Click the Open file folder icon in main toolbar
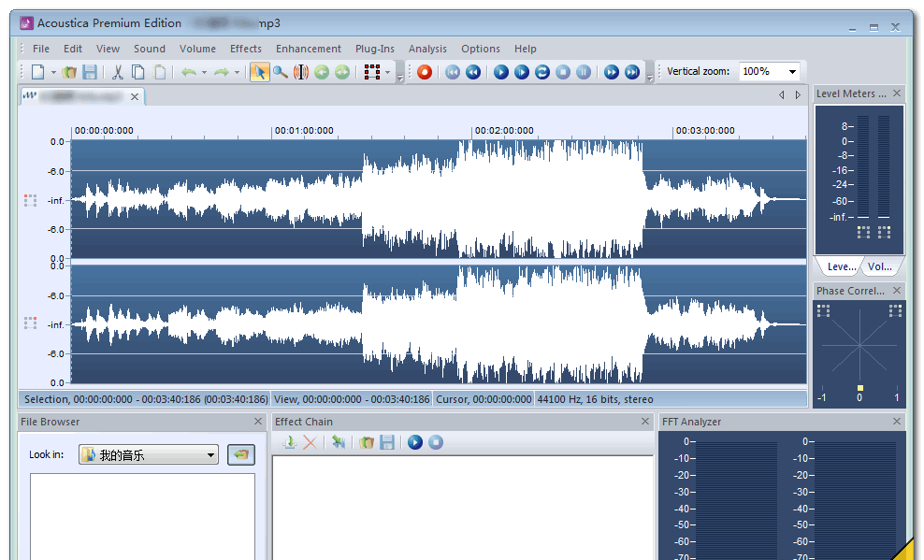Screen dimensions: 924x560 [69, 72]
